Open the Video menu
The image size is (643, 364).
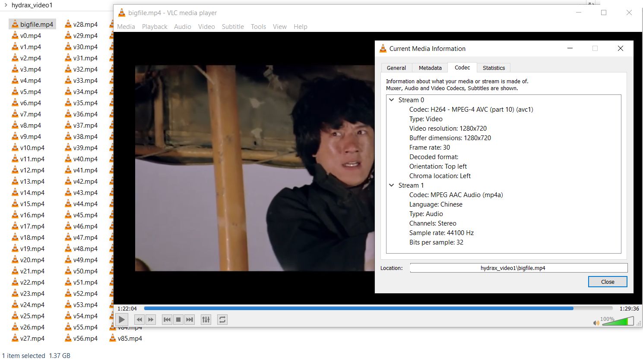click(206, 27)
